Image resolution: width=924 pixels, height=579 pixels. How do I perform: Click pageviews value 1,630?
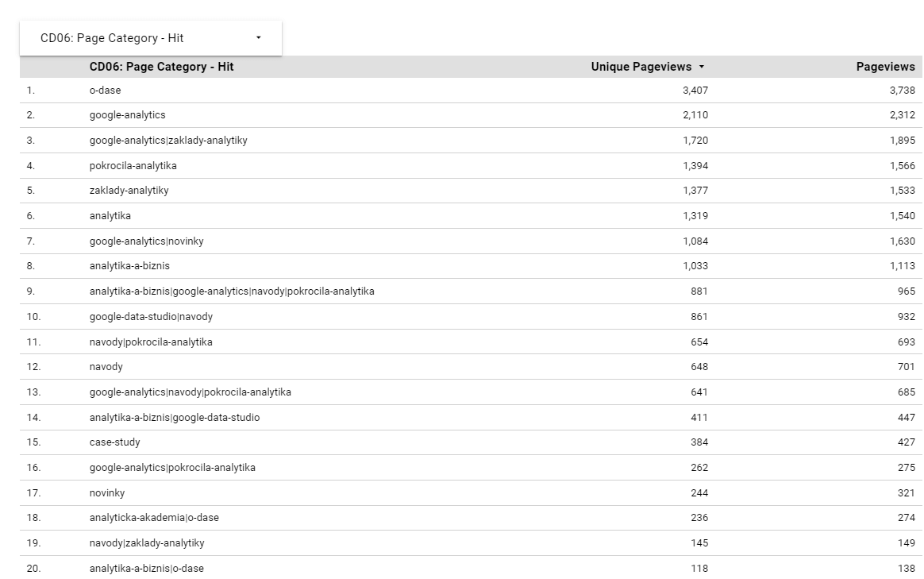tap(903, 241)
